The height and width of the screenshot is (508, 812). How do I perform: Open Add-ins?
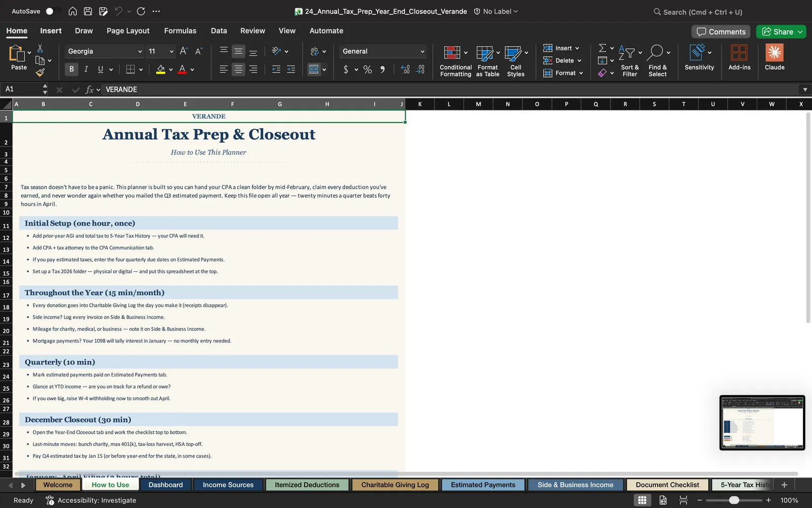[739, 57]
